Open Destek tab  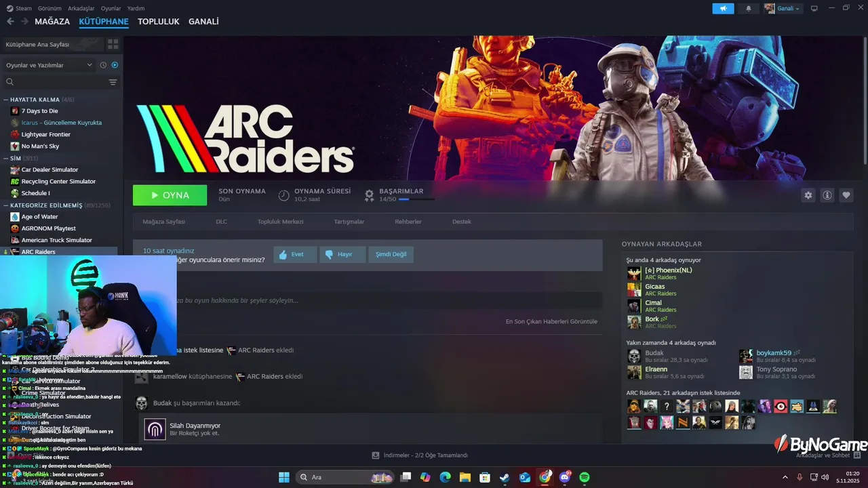point(462,222)
